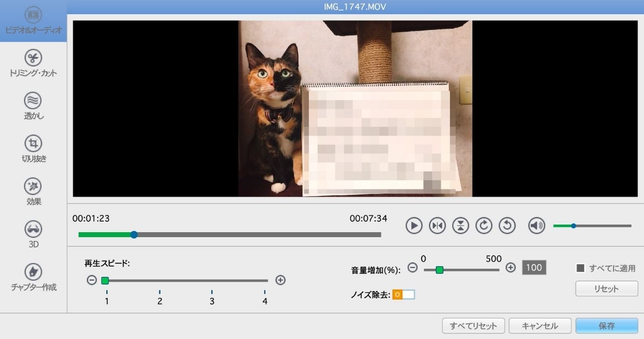Screen dimensions: 644x339
Task: Check the すべてに適用 checkbox
Action: pyautogui.click(x=580, y=268)
